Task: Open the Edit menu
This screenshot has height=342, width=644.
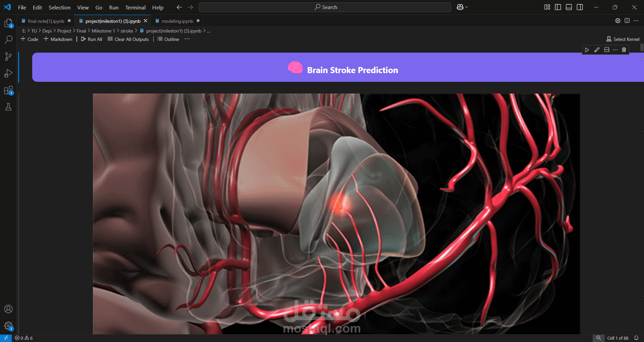Action: tap(37, 7)
